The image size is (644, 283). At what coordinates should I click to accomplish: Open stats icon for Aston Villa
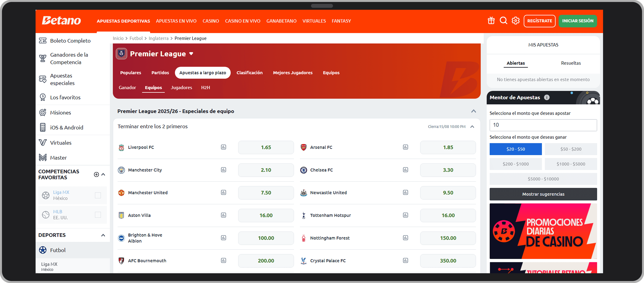223,215
